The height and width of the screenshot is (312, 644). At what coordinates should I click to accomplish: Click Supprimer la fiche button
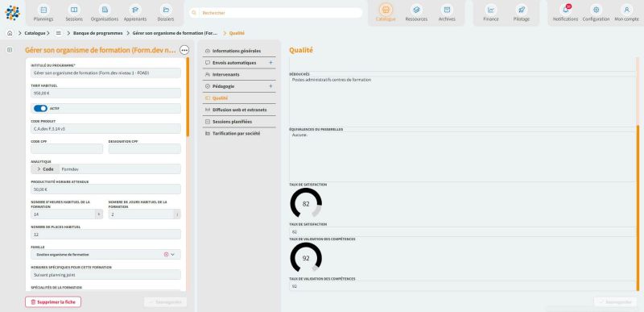(53, 302)
